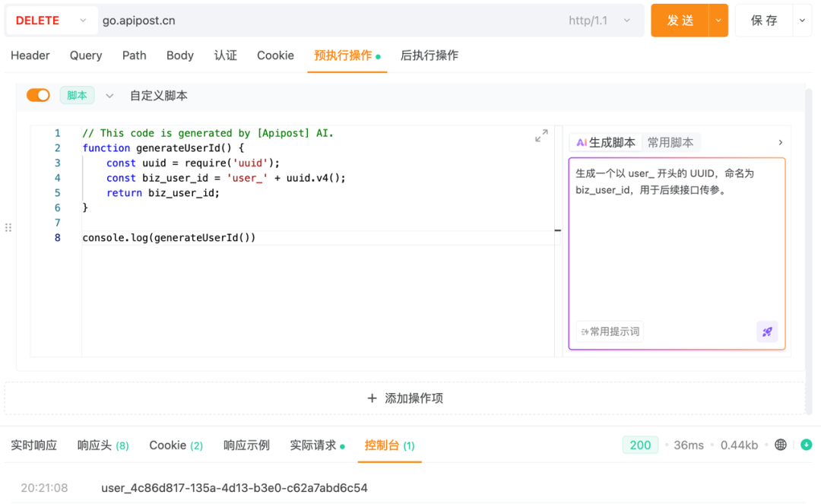This screenshot has width=821, height=504.
Task: Open the 响应头 (8) tab
Action: tap(103, 445)
